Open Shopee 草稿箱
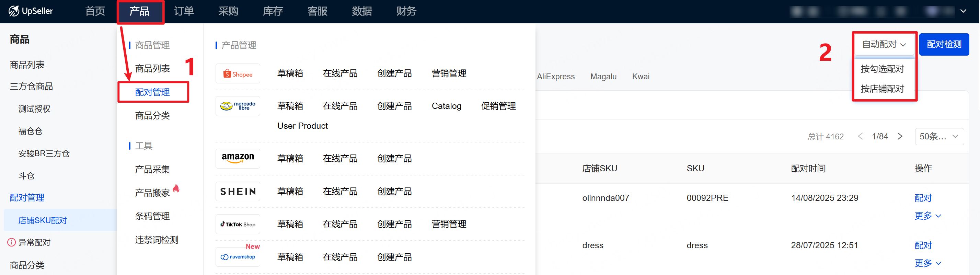 [290, 73]
